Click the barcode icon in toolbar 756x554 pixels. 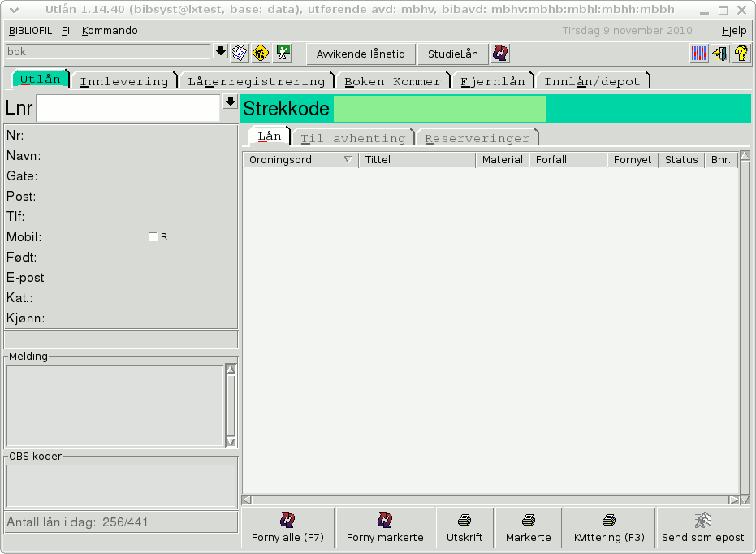click(x=699, y=54)
